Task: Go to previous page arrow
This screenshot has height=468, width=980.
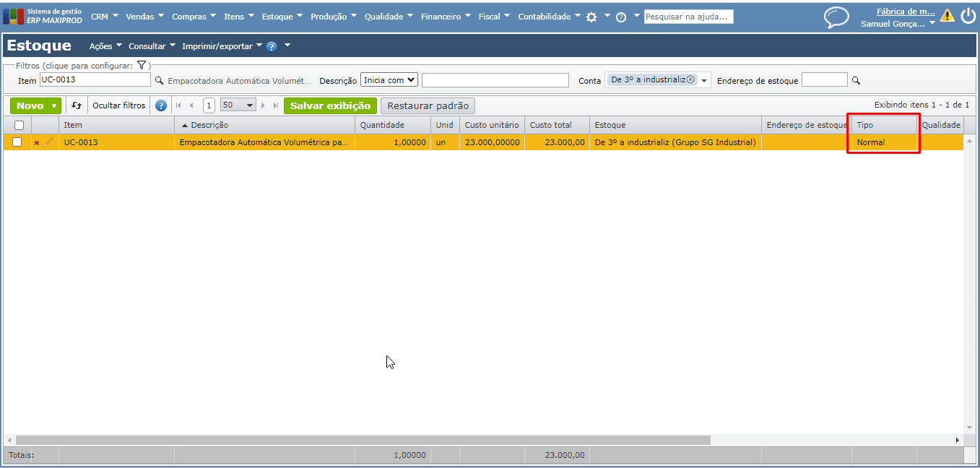Action: tap(191, 105)
